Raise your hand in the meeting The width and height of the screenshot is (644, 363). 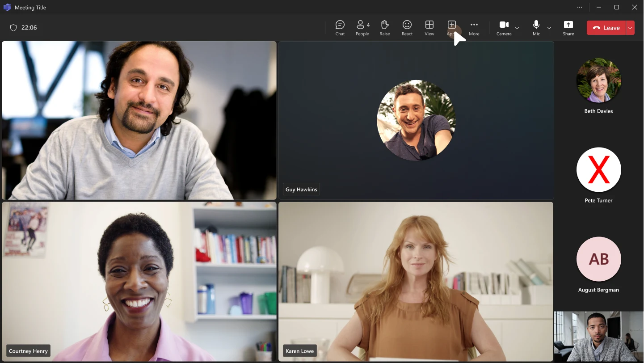(385, 28)
